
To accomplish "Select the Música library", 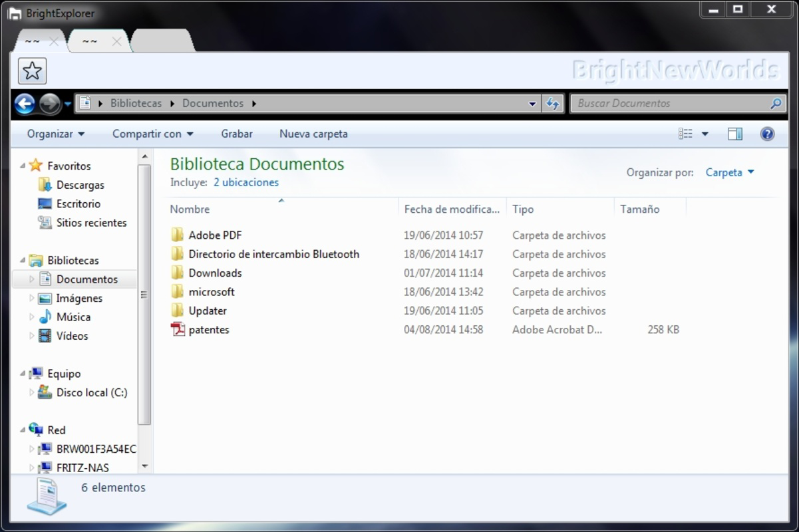I will pyautogui.click(x=73, y=317).
